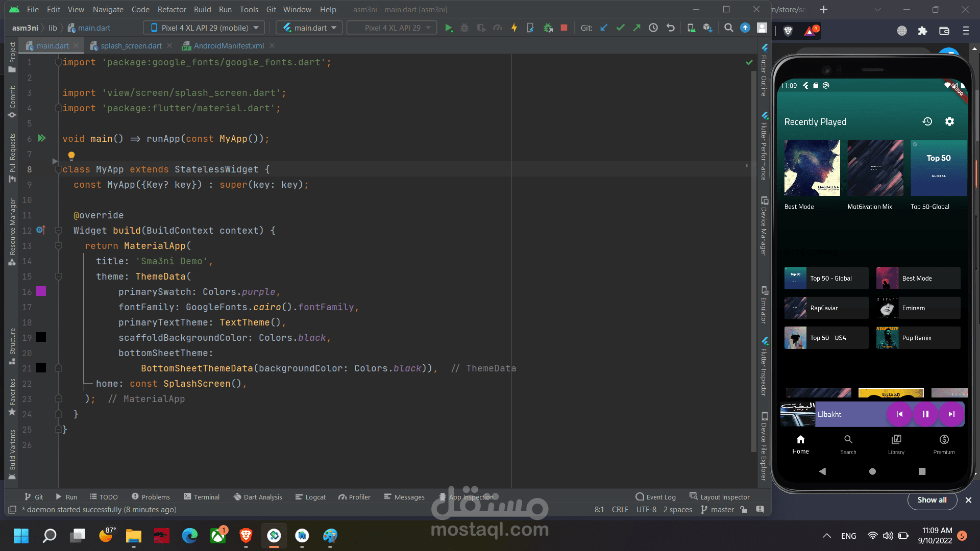Click the Debug bug icon in the toolbar

tap(464, 28)
